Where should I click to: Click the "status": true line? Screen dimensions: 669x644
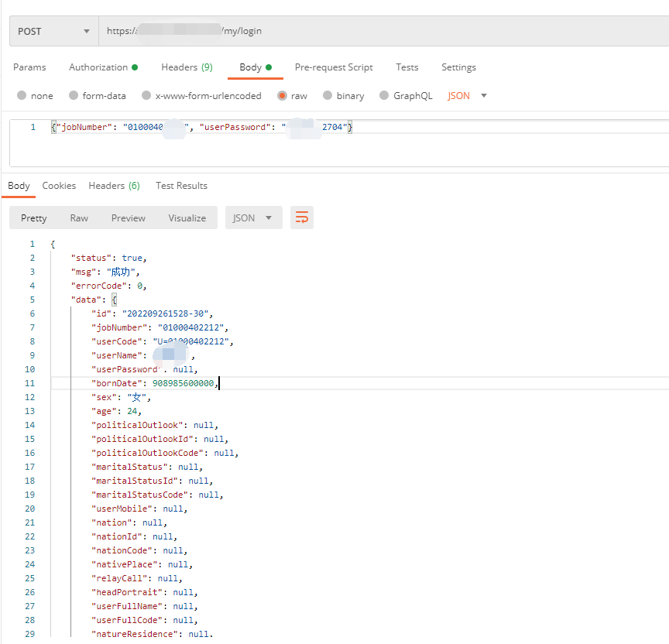pos(109,258)
